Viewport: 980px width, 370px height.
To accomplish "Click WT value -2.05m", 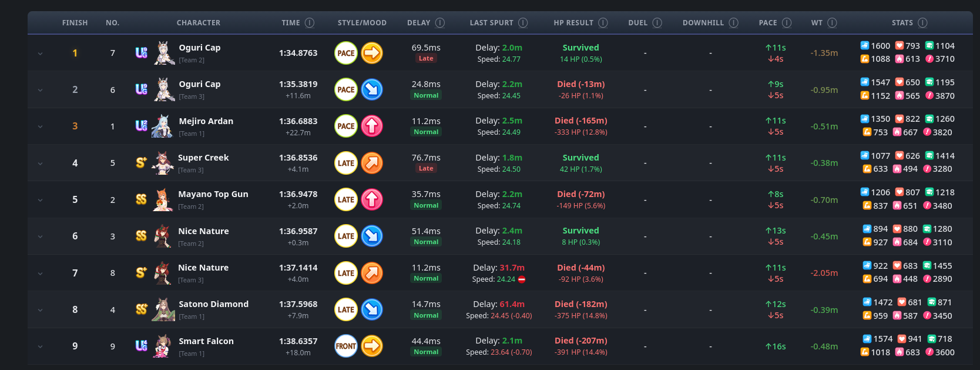I will click(x=824, y=273).
